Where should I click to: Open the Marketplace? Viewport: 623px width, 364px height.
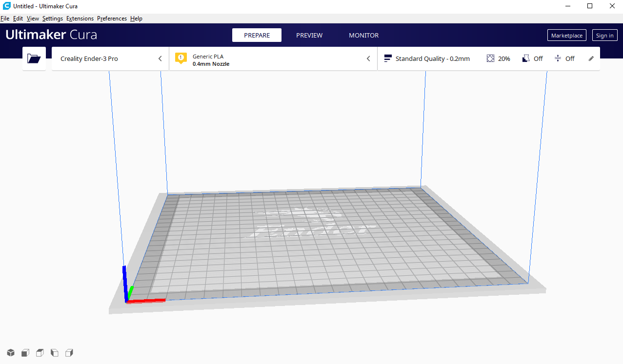click(566, 36)
